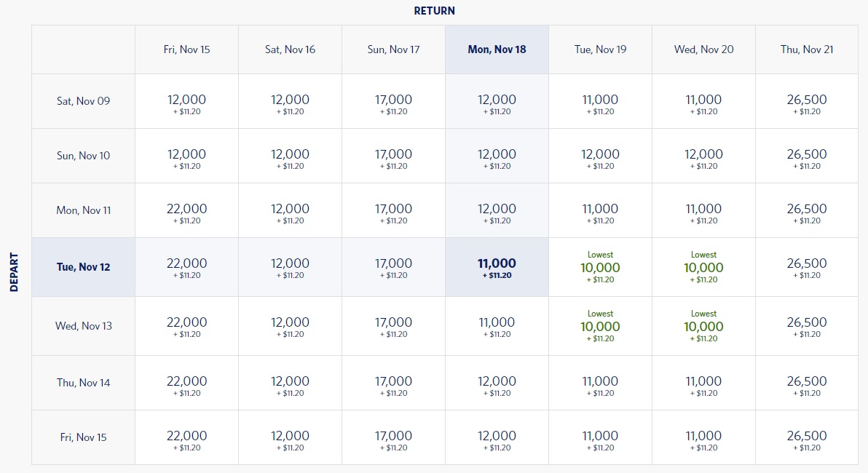
Task: Select the 12,000 fare for Sun Nov 10 departure, Tue Nov 19 return
Action: (600, 157)
